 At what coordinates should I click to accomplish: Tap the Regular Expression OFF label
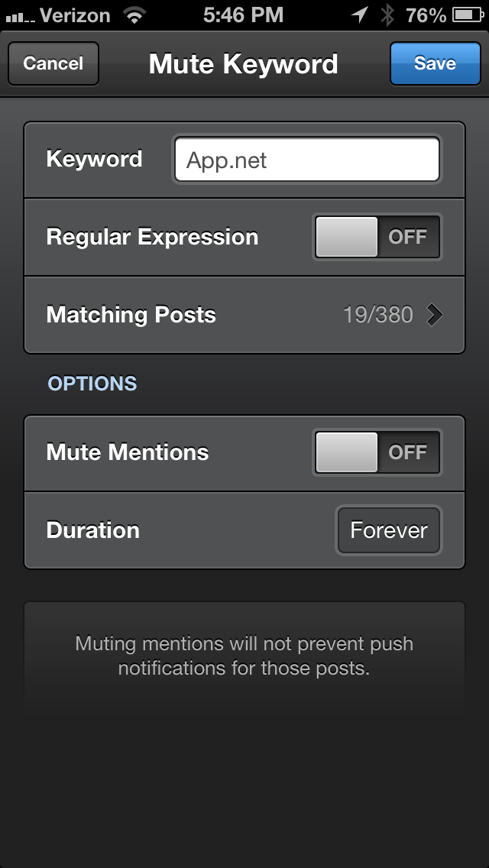tap(407, 237)
